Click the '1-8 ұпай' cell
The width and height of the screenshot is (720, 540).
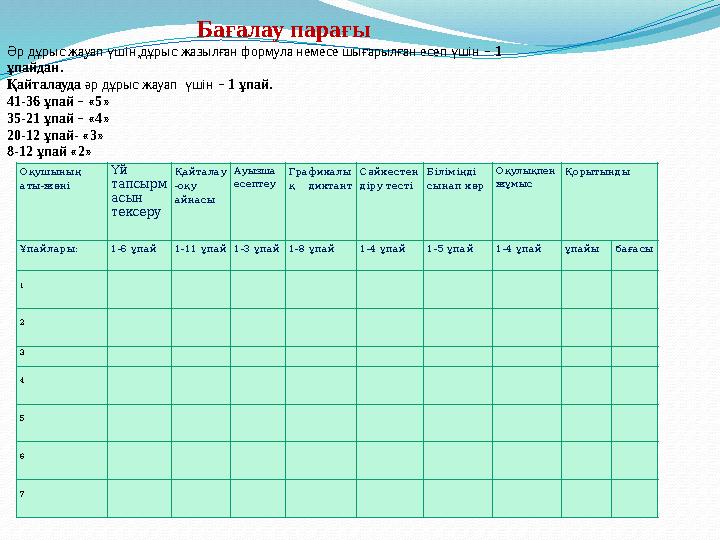321,255
